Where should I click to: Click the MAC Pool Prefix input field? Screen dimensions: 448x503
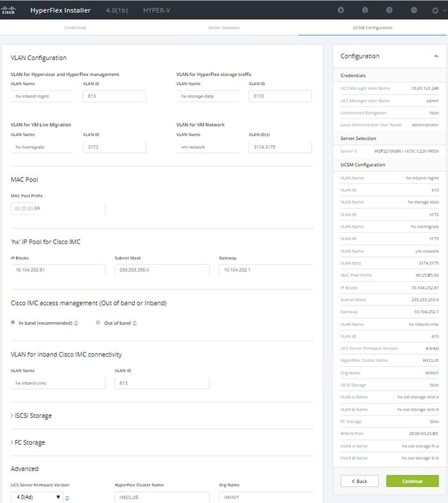pos(58,208)
